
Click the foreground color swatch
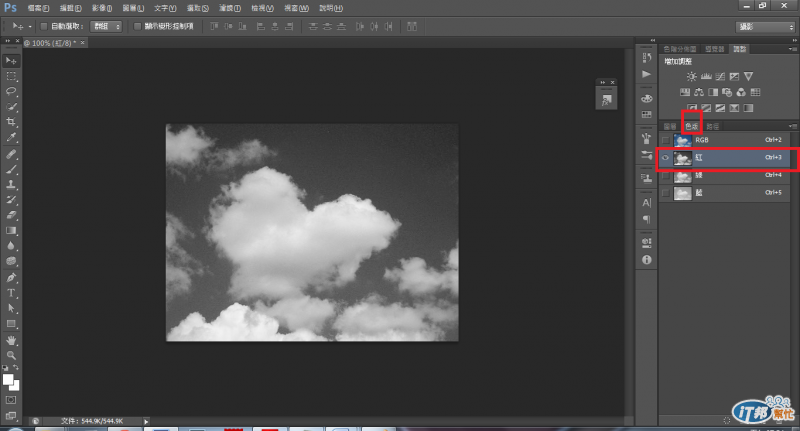click(x=8, y=379)
